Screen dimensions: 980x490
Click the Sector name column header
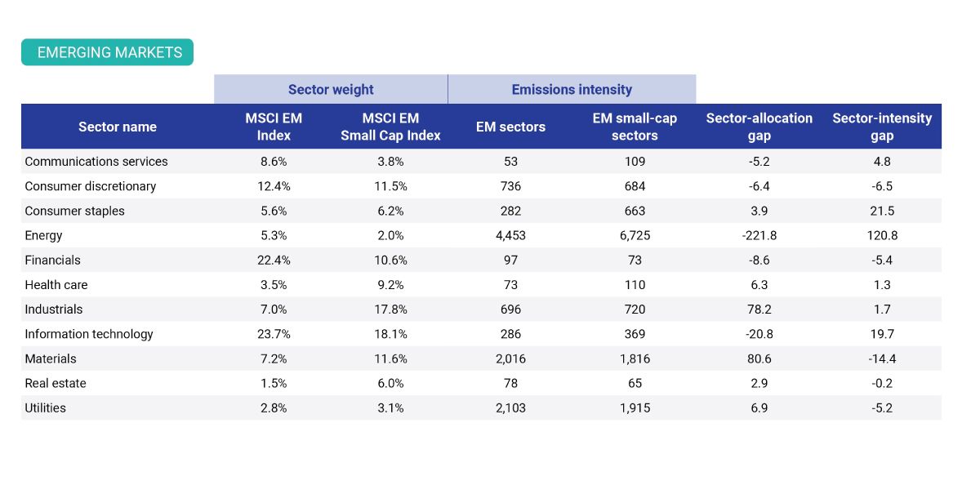point(118,127)
